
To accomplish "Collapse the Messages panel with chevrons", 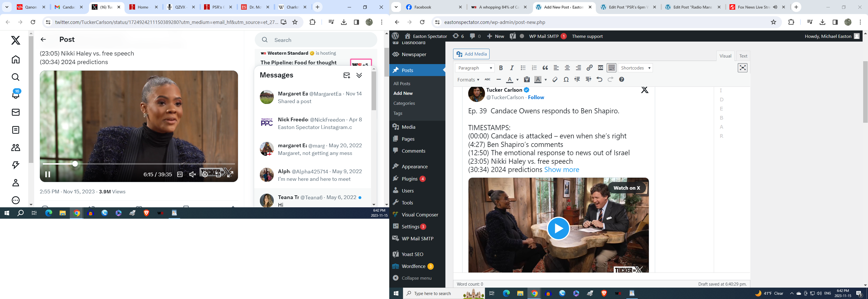I will (359, 75).
